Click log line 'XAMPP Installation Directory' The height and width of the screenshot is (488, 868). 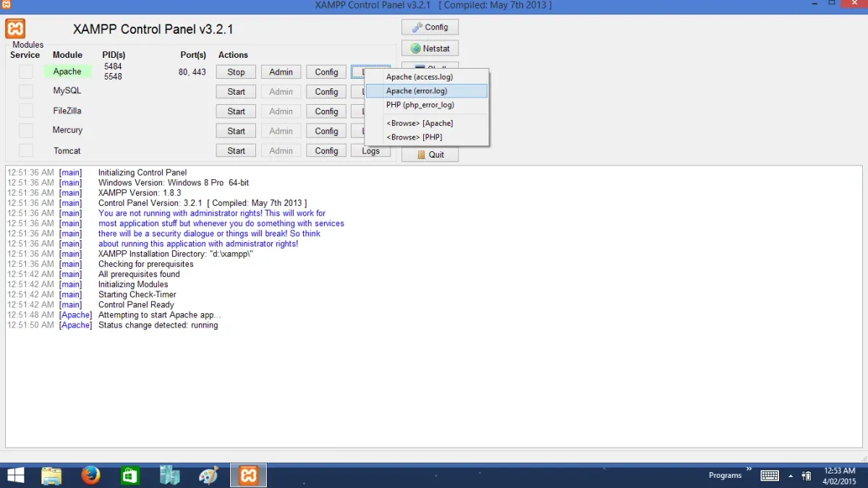(175, 254)
